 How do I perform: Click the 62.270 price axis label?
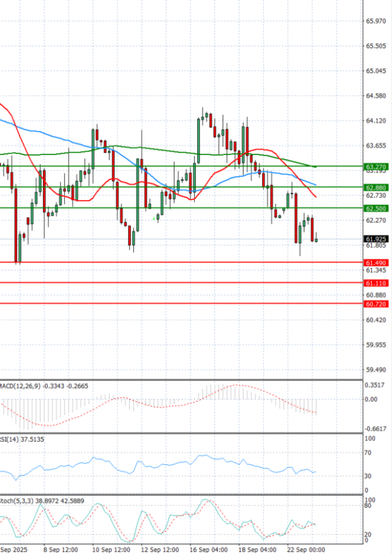(376, 220)
